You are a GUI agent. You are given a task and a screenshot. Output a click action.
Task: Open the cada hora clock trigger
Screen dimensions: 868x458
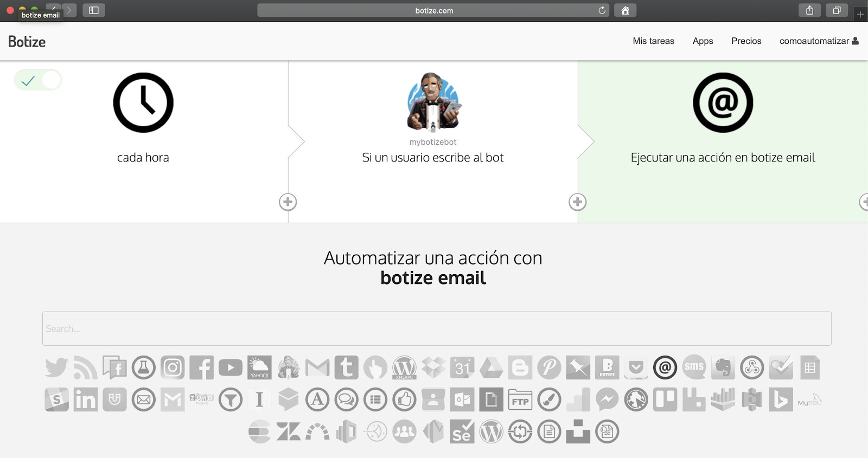click(x=143, y=102)
